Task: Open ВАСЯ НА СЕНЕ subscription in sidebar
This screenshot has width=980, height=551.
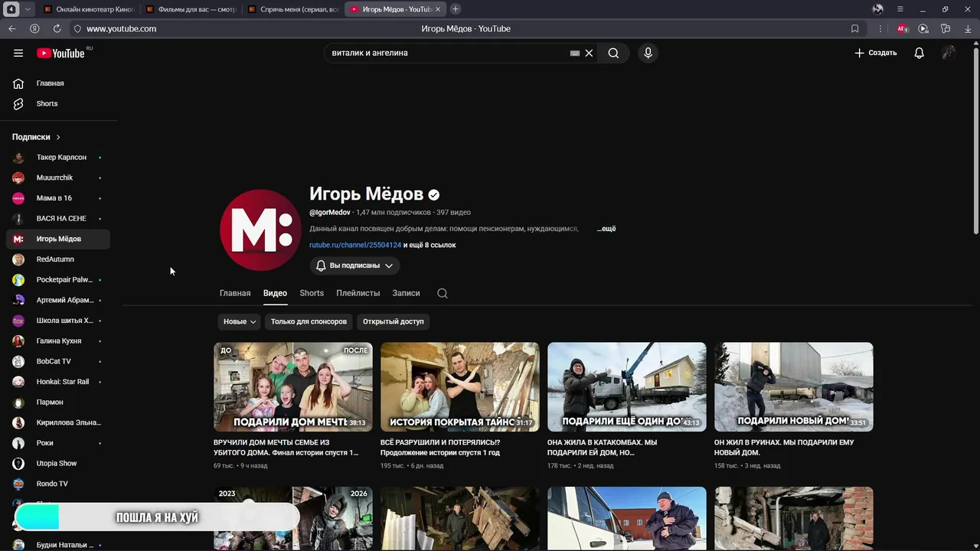Action: (x=58, y=218)
